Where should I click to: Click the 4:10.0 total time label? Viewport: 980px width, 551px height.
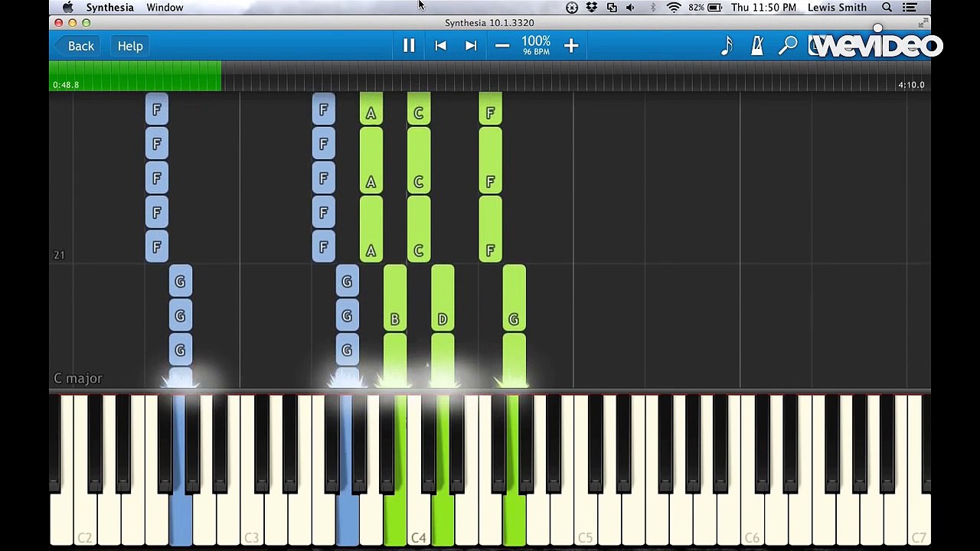(x=911, y=85)
